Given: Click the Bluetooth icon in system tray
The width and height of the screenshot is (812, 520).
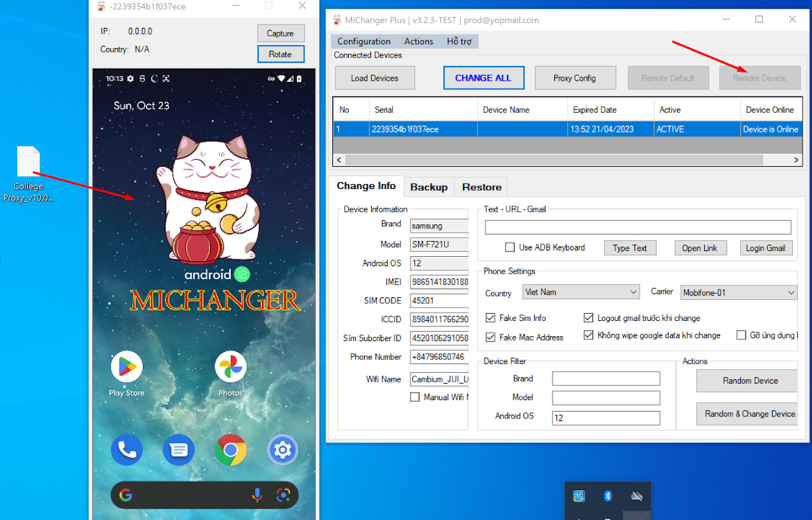Looking at the screenshot, I should (x=608, y=496).
